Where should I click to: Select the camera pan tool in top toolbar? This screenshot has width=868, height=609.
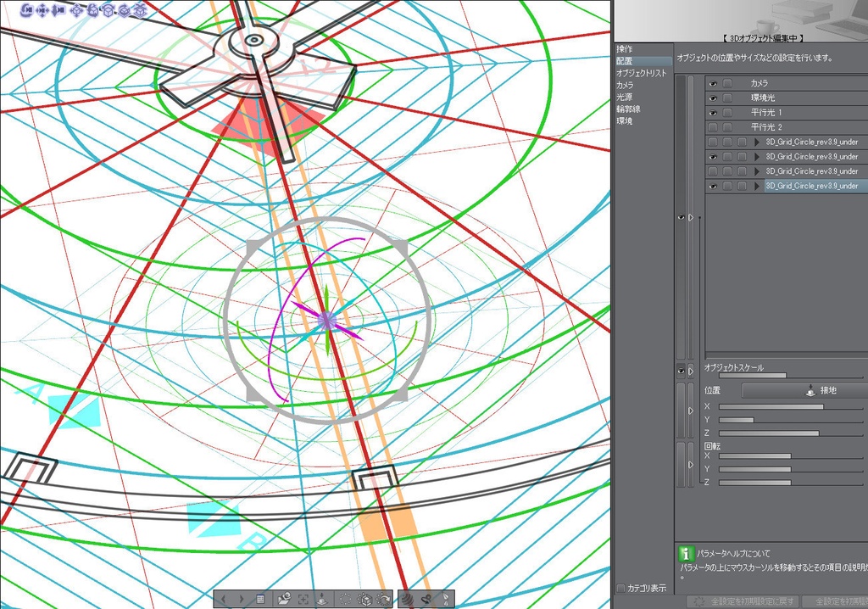pyautogui.click(x=42, y=11)
